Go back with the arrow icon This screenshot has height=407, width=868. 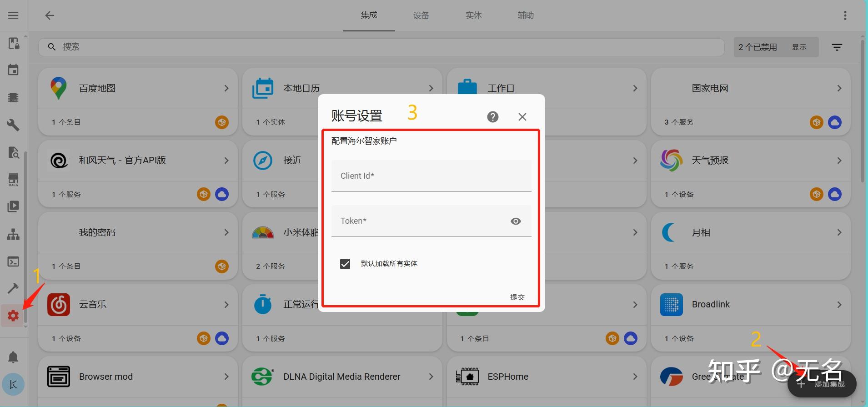pyautogui.click(x=50, y=15)
